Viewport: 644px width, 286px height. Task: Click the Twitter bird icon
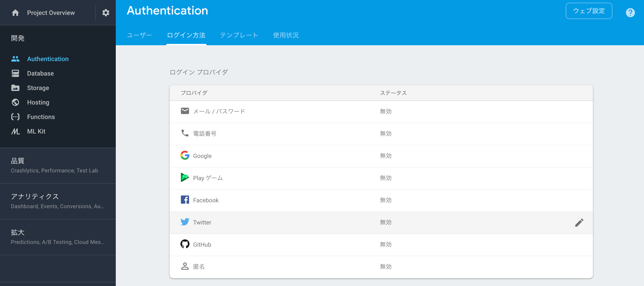[185, 222]
